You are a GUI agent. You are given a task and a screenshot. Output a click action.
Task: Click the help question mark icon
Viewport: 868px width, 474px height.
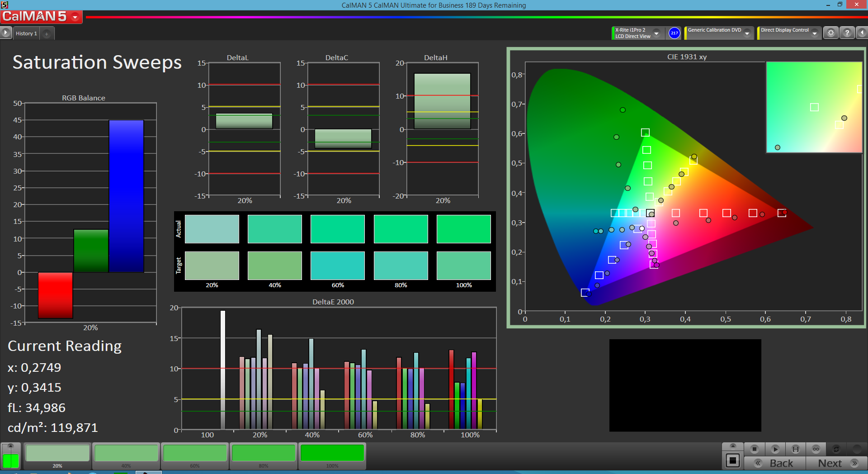[847, 33]
